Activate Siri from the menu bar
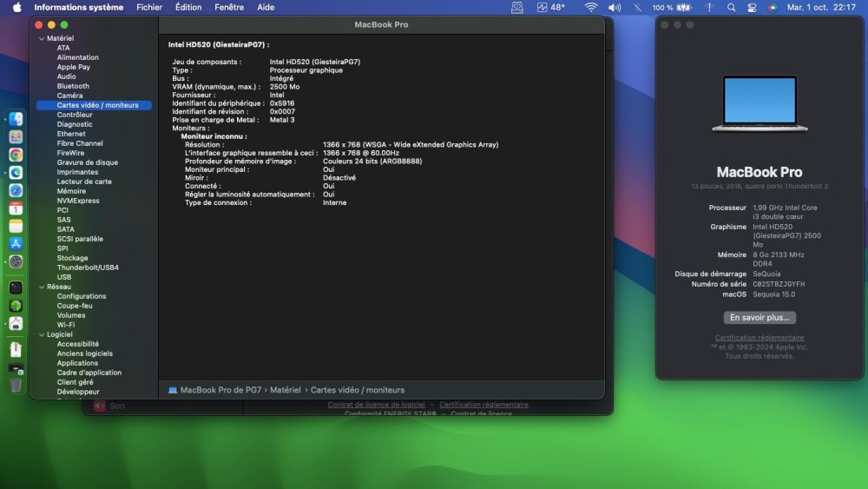 pos(773,7)
